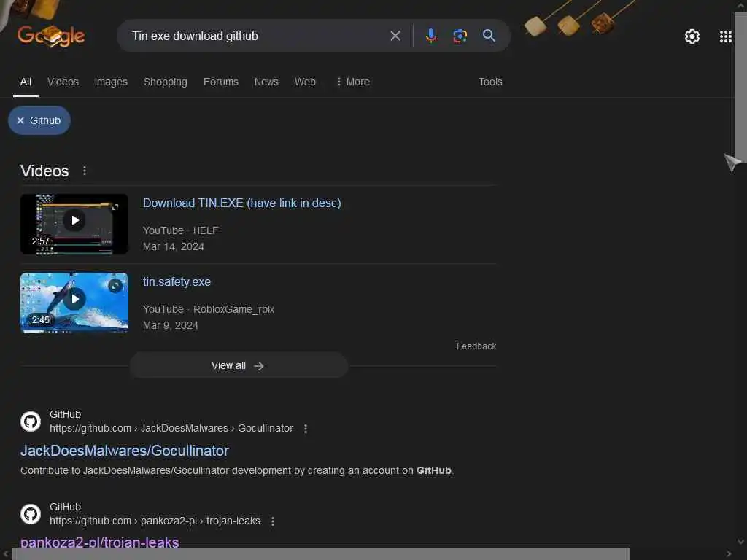The width and height of the screenshot is (747, 560).
Task: Click GitHub favicon for trojan-leaks result
Action: [31, 514]
